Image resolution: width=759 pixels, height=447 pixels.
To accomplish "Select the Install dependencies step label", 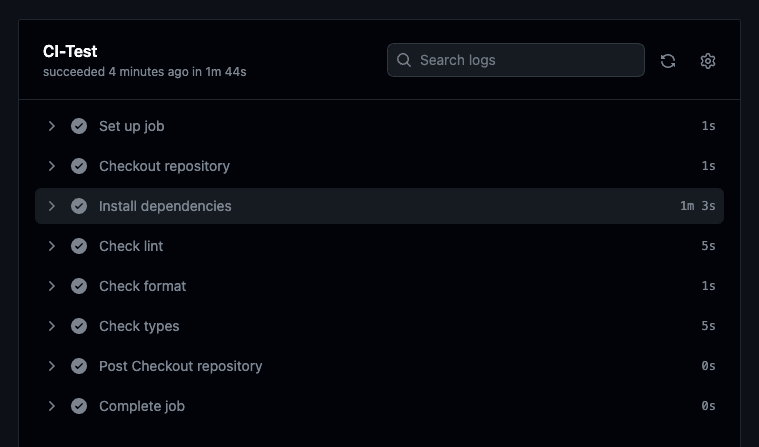I will [165, 206].
